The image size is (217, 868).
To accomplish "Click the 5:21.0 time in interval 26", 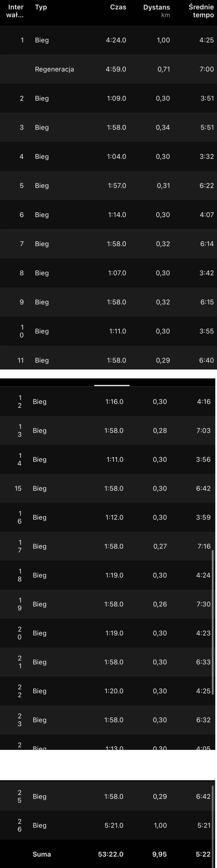I will tap(114, 825).
